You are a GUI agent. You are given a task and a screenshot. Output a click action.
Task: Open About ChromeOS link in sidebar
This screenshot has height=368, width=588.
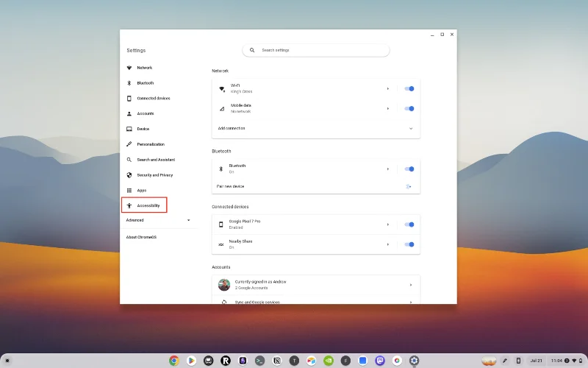(x=141, y=237)
